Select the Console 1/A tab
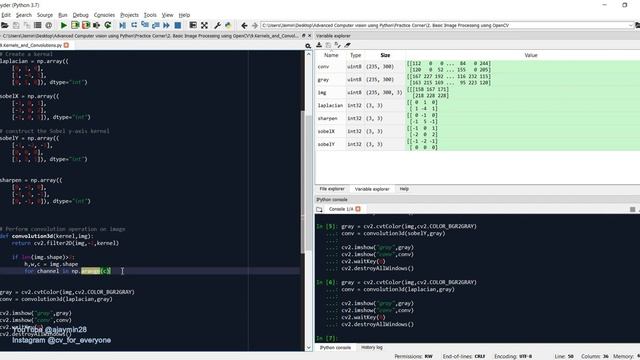Image resolution: width=640 pixels, height=360 pixels. pyautogui.click(x=341, y=209)
